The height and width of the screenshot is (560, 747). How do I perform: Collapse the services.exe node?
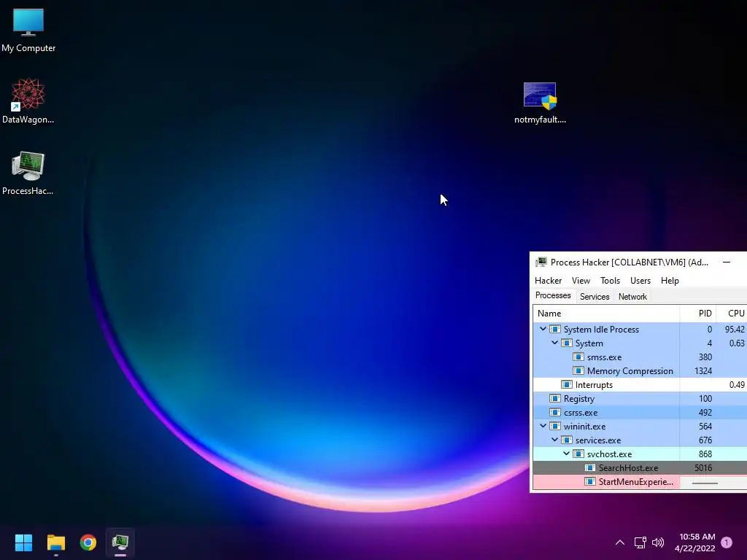[554, 440]
